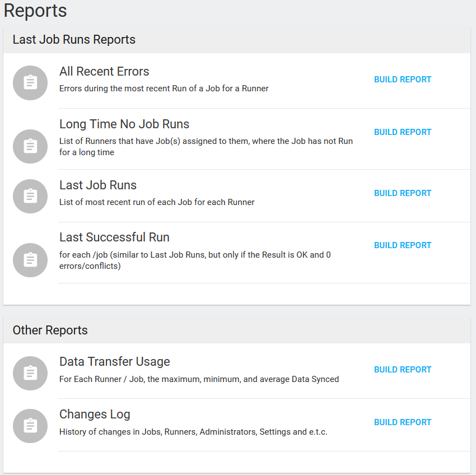Click the Data Transfer Usage clipboard icon
Screen dimensions: 476x475
pyautogui.click(x=30, y=373)
